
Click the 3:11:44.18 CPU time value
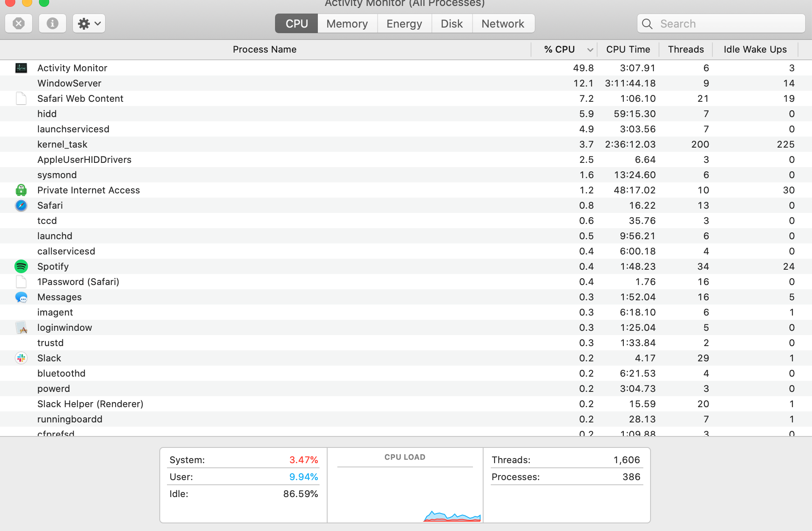(x=630, y=83)
